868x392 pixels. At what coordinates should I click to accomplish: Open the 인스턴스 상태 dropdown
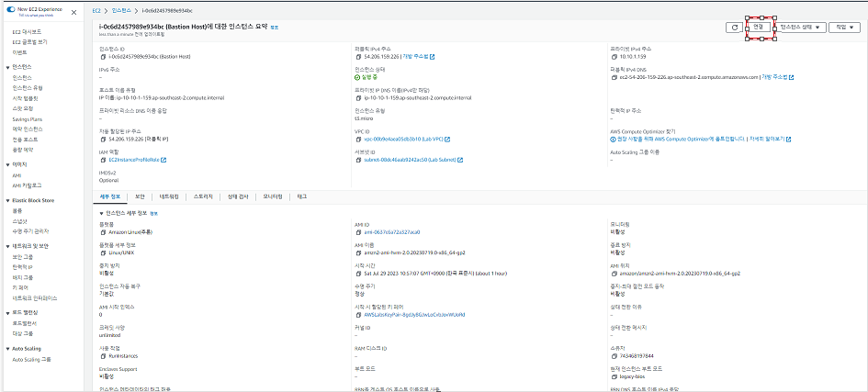(x=802, y=28)
